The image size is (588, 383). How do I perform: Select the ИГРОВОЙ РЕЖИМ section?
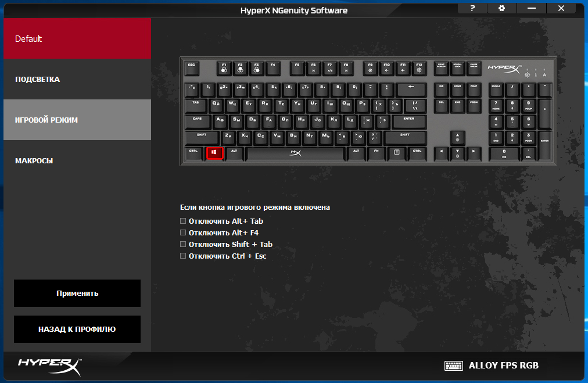[x=77, y=120]
